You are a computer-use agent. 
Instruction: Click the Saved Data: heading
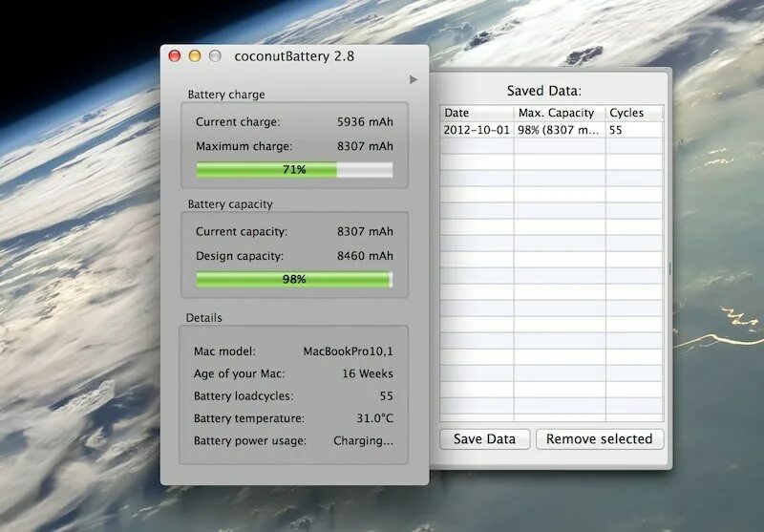tap(544, 91)
